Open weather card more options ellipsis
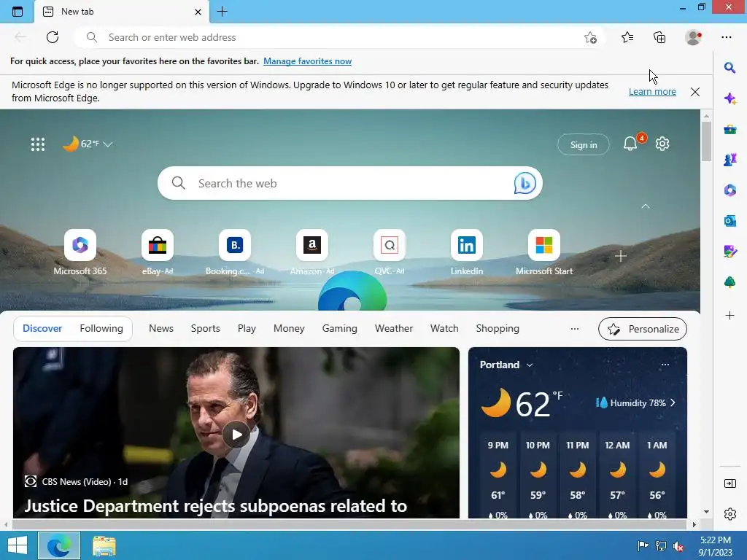Image resolution: width=747 pixels, height=560 pixels. pos(665,365)
